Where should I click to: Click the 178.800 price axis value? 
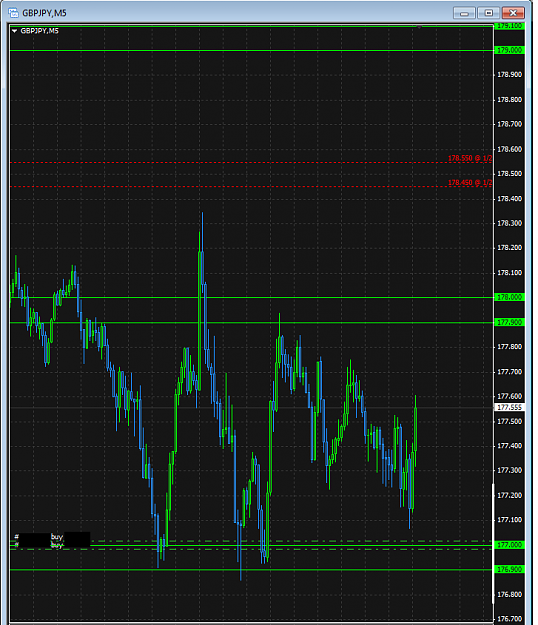tap(509, 100)
